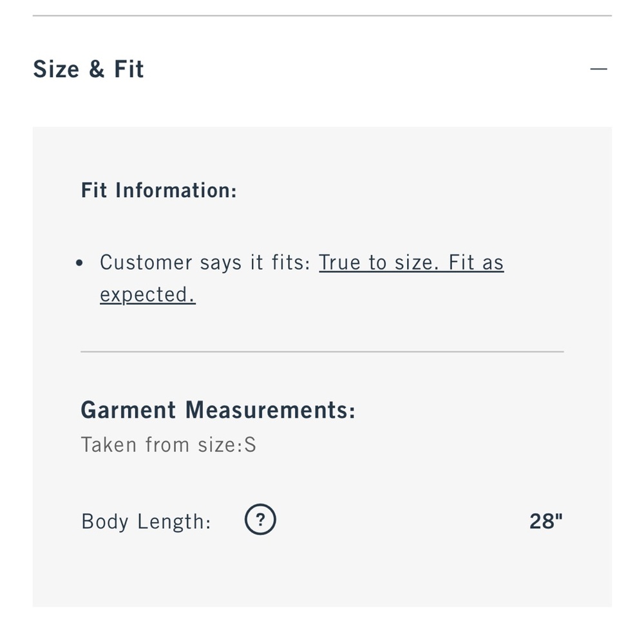Click the Size & Fit heading
This screenshot has width=644, height=644.
[x=88, y=69]
